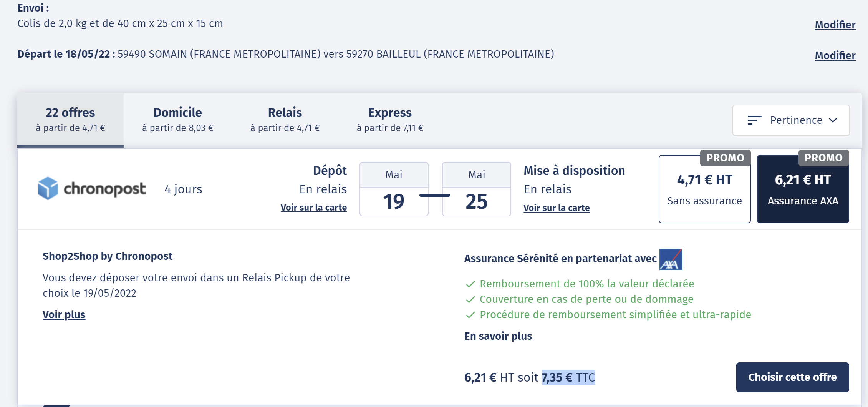Click Modifier next to the Envoi parcel details
Viewport: 868px width, 407px height.
(835, 25)
